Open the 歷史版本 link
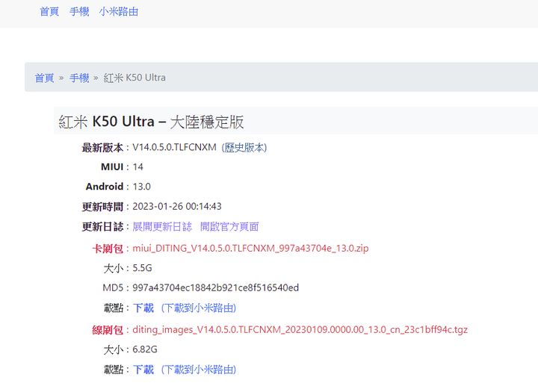The image size is (538, 392). [244, 148]
